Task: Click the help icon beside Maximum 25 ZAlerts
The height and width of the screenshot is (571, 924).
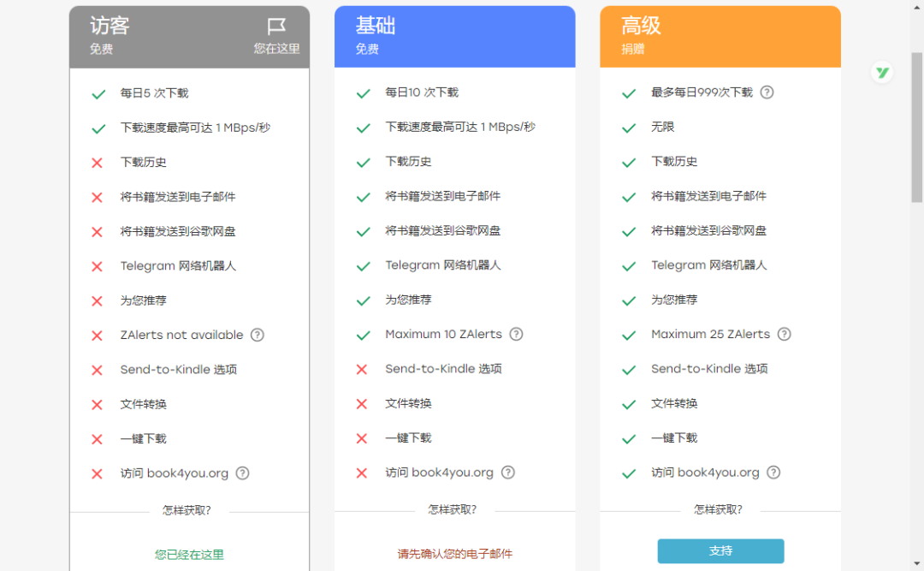Action: [x=784, y=335]
